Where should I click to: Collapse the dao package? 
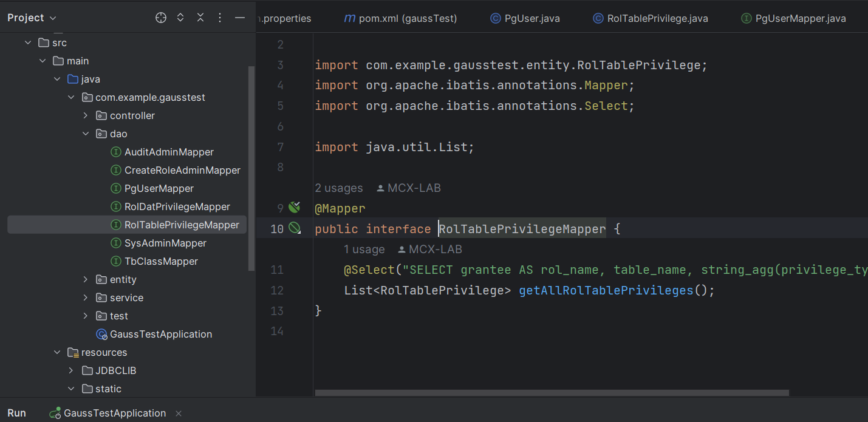pos(86,134)
